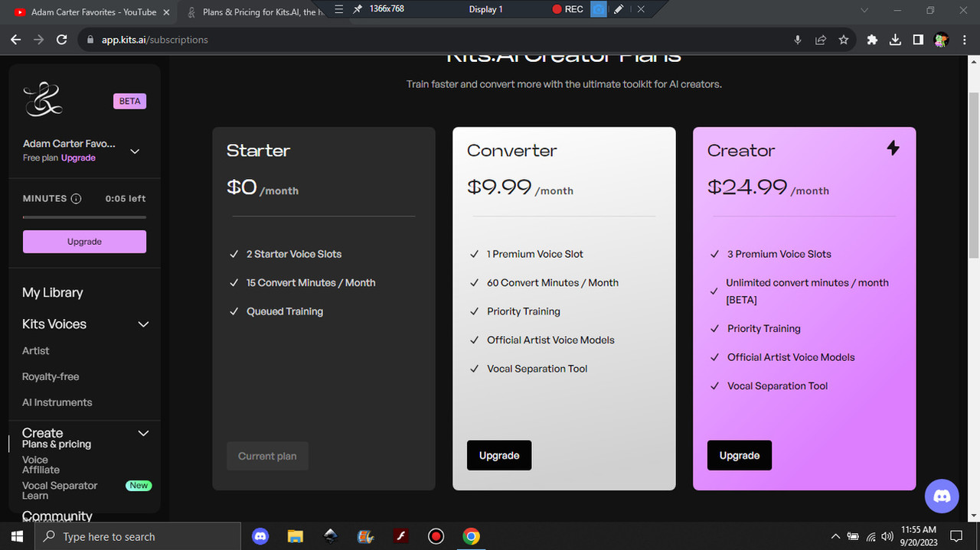Viewport: 980px width, 550px height.
Task: Click Upgrade on the Creator plan
Action: tap(740, 456)
